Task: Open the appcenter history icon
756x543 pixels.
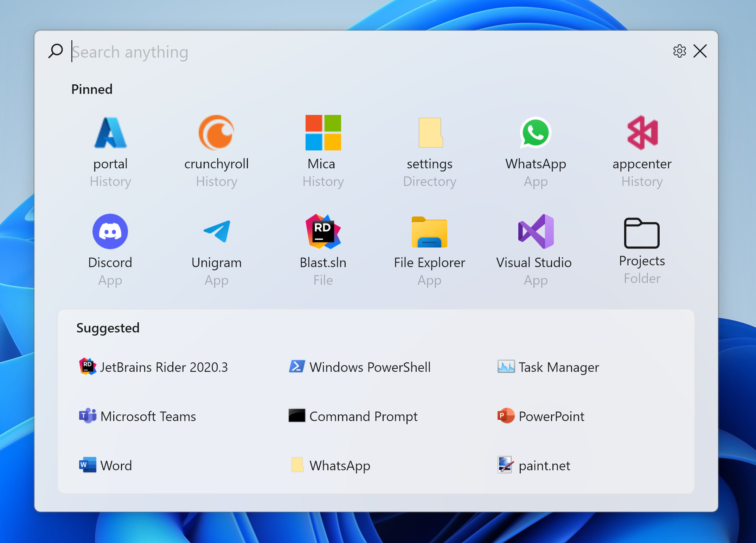Action: [643, 132]
